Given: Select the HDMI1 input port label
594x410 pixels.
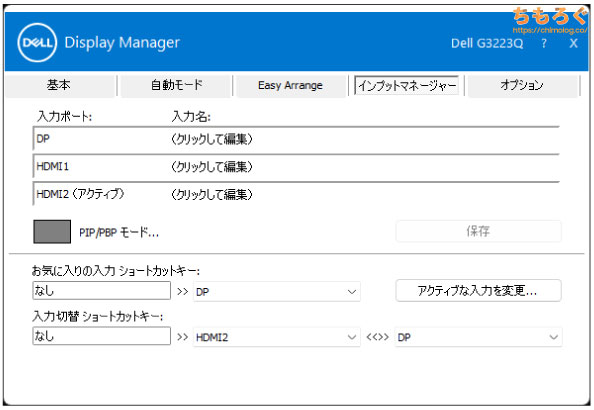Looking at the screenshot, I should [x=53, y=166].
